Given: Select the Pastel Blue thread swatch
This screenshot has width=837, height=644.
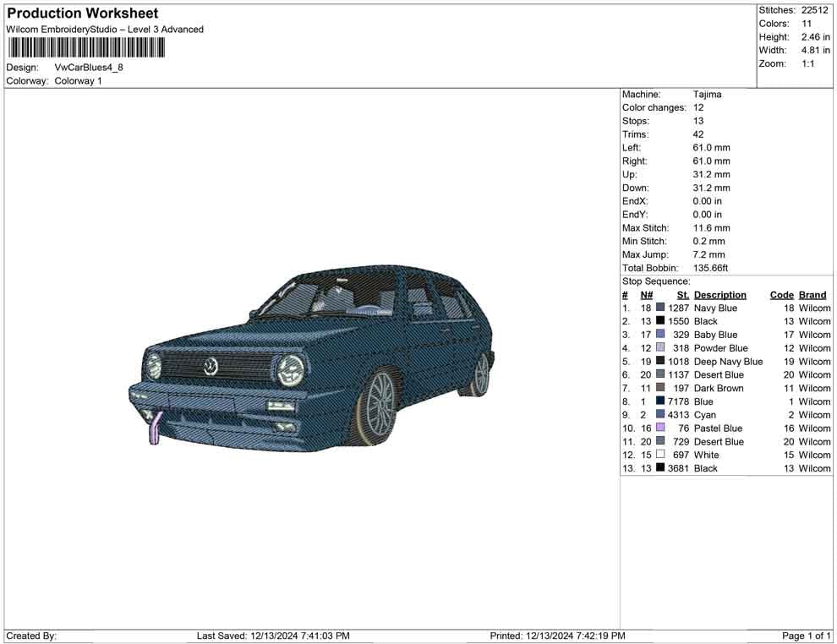Looking at the screenshot, I should [x=660, y=428].
